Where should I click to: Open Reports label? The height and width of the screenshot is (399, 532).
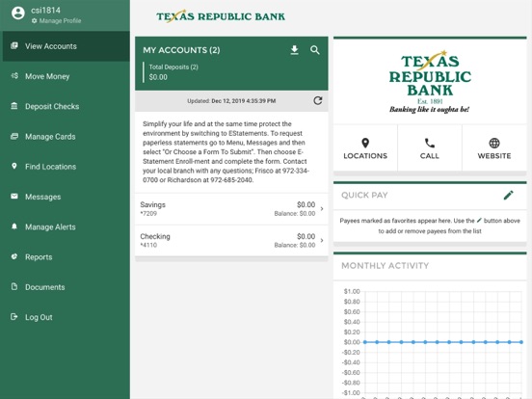click(39, 257)
